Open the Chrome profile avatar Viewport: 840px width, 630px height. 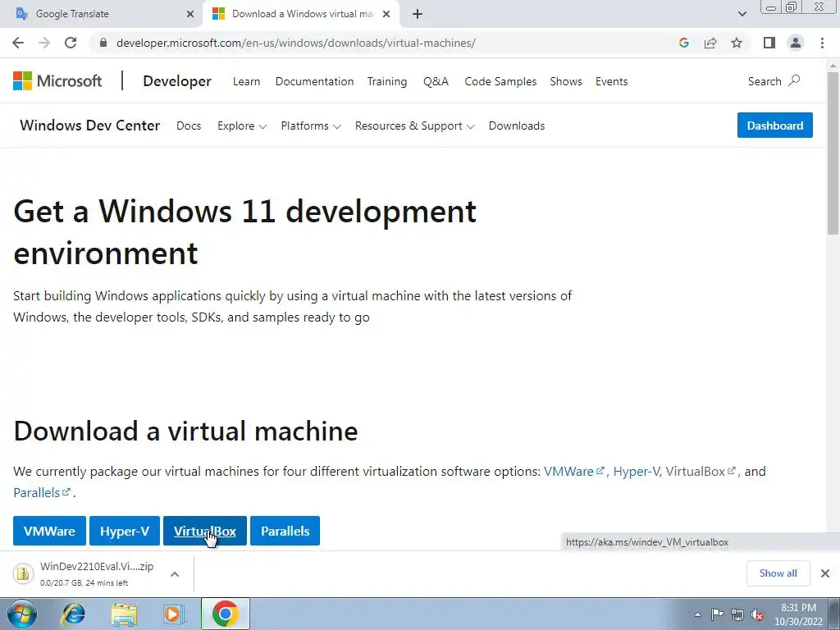[x=796, y=43]
